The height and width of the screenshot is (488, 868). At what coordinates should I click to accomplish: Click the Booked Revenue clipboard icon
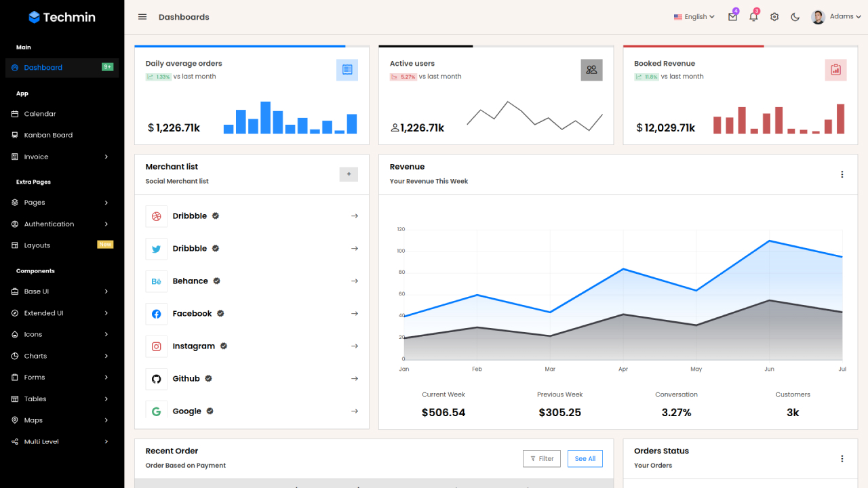coord(835,70)
